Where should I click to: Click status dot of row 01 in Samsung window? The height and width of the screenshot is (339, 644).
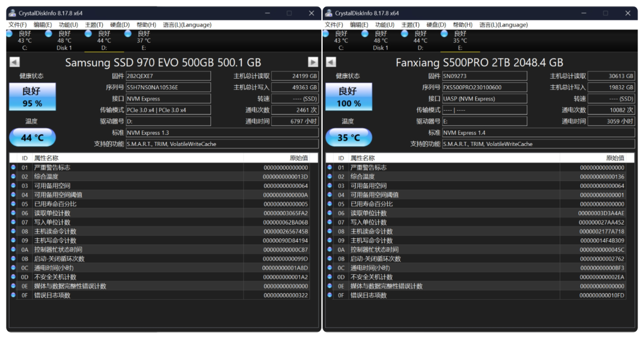[13, 167]
